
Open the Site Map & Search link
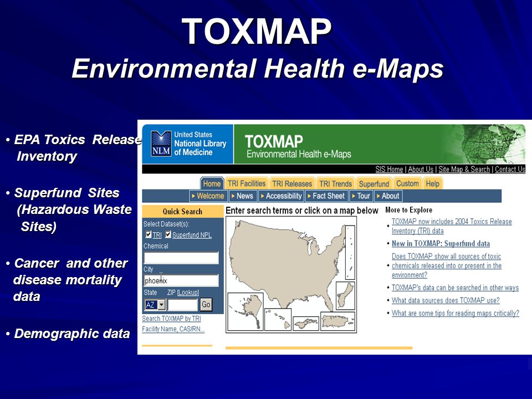point(464,169)
